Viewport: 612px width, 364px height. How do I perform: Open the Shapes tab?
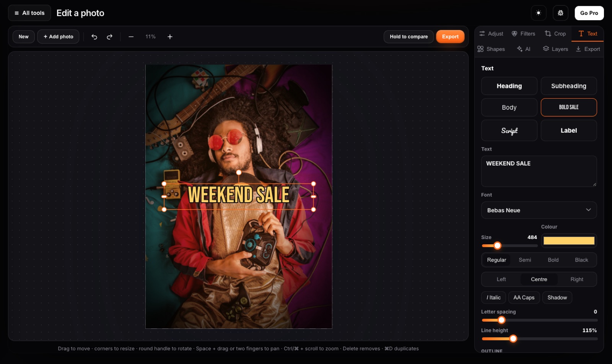(x=491, y=49)
